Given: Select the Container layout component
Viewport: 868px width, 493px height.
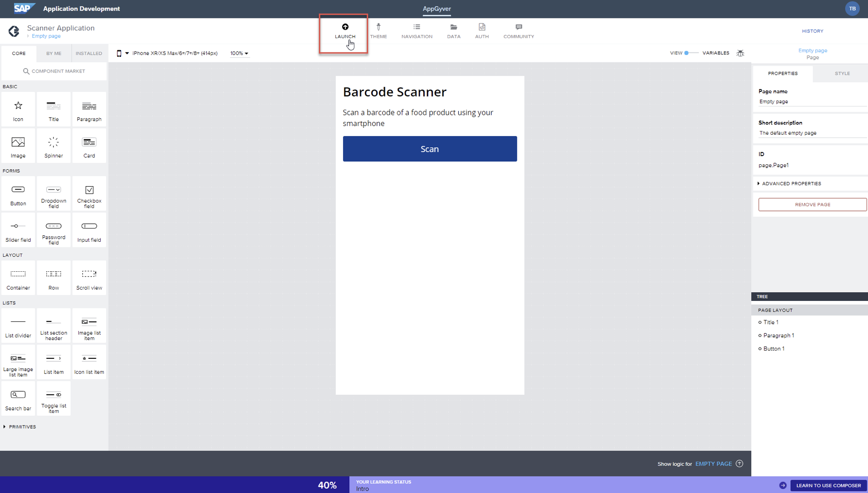Looking at the screenshot, I should click(18, 278).
